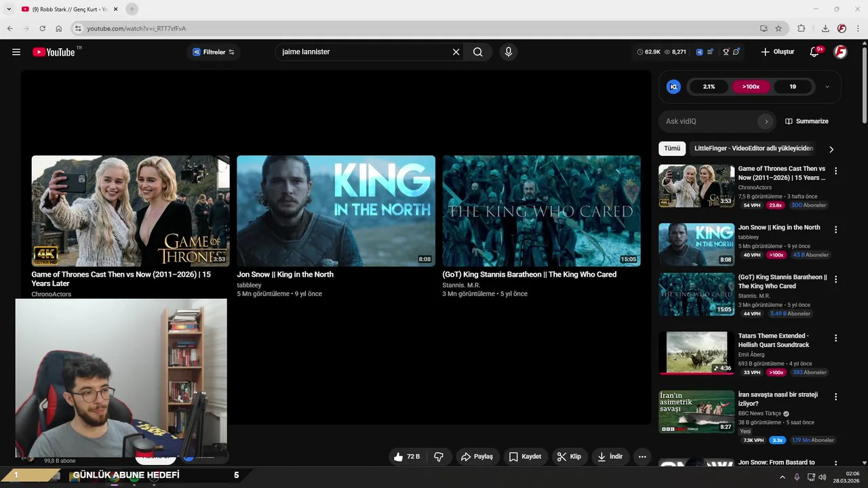Open options menu for Jon Snow King in the North sidebar video
Screen dimensions: 868x488
[x=835, y=230]
